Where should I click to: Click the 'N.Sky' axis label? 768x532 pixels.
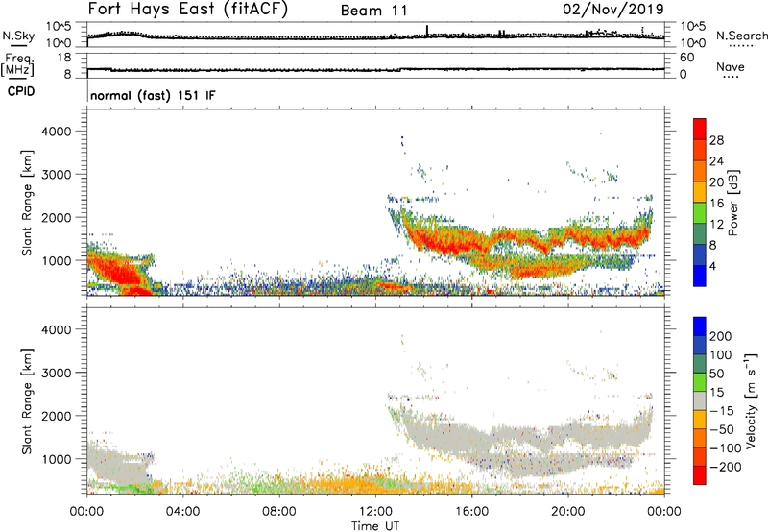point(18,36)
